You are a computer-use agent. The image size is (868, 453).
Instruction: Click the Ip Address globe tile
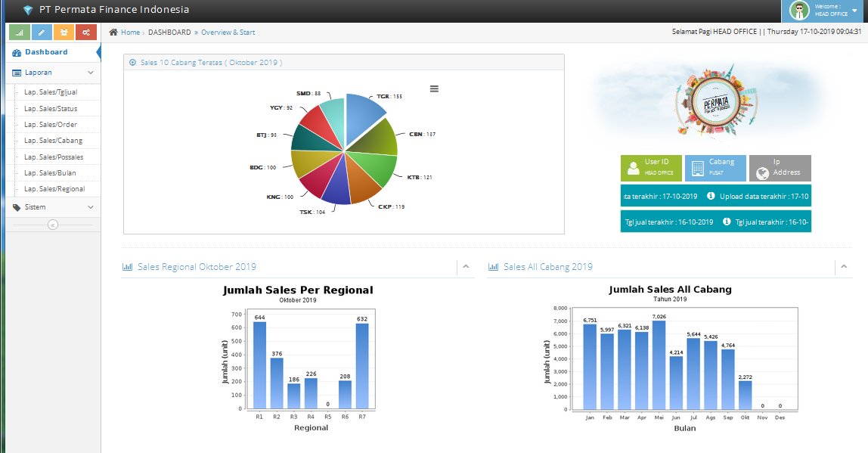(780, 168)
